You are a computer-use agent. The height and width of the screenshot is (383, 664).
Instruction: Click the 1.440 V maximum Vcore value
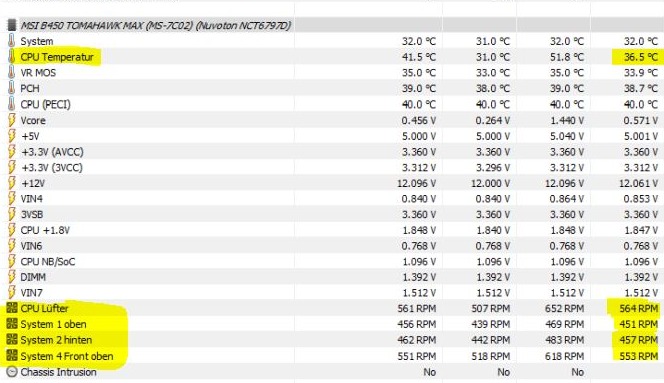(566, 120)
